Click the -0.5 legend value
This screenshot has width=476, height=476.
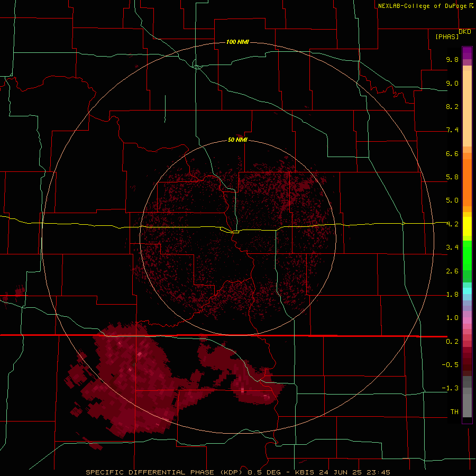click(450, 365)
